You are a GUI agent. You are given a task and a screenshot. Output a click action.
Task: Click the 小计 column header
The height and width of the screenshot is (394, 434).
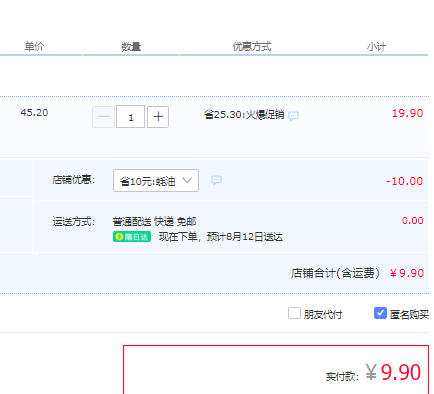pyautogui.click(x=377, y=47)
